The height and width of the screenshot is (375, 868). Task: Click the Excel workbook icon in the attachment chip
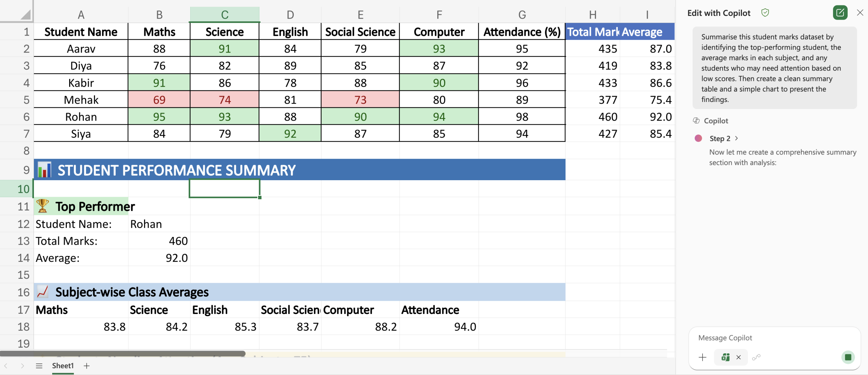click(726, 357)
